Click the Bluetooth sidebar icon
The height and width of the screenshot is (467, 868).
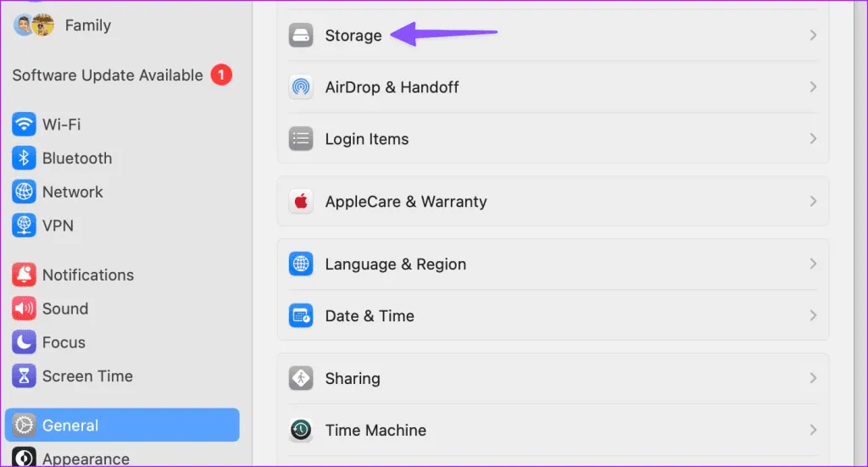[24, 158]
